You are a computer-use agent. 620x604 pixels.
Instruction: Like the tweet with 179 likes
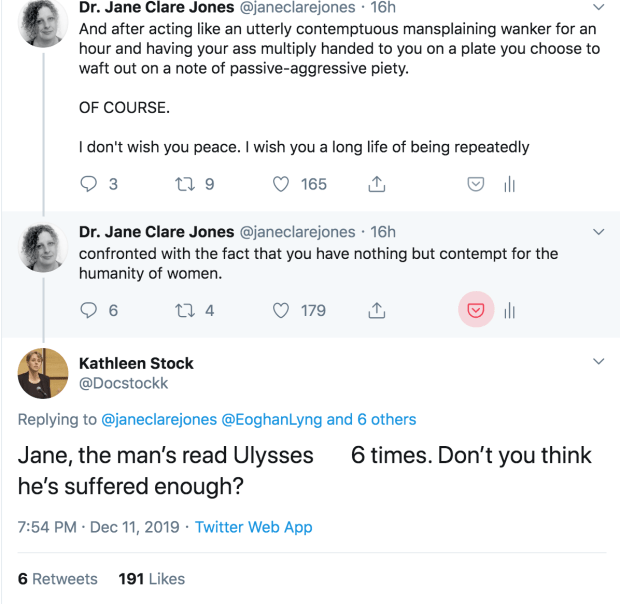pyautogui.click(x=282, y=310)
